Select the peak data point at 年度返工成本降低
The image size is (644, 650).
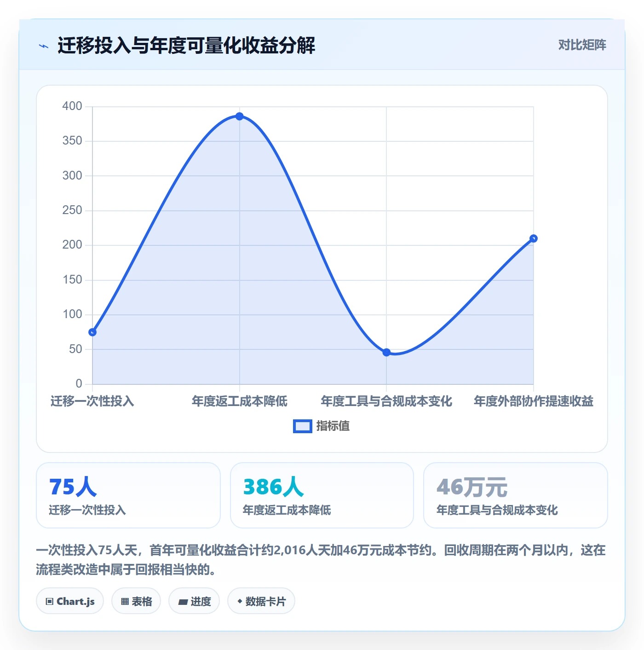(x=240, y=116)
